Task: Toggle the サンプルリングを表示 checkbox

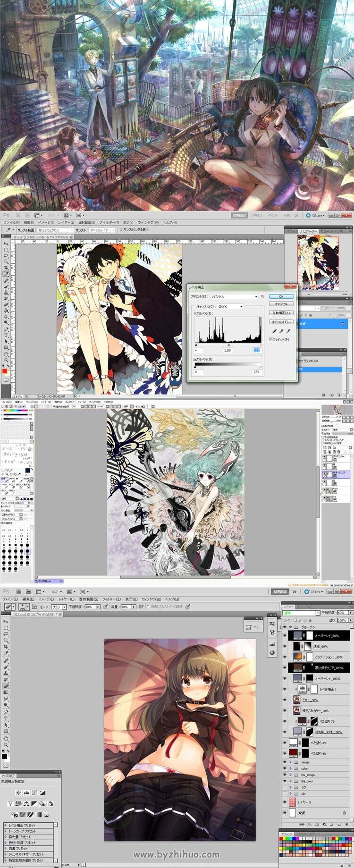Action: click(121, 230)
